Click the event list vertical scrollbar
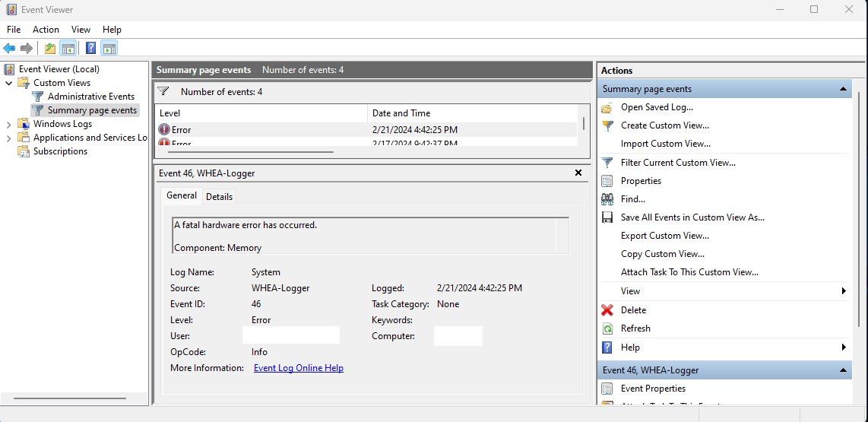868x422 pixels. pyautogui.click(x=584, y=123)
